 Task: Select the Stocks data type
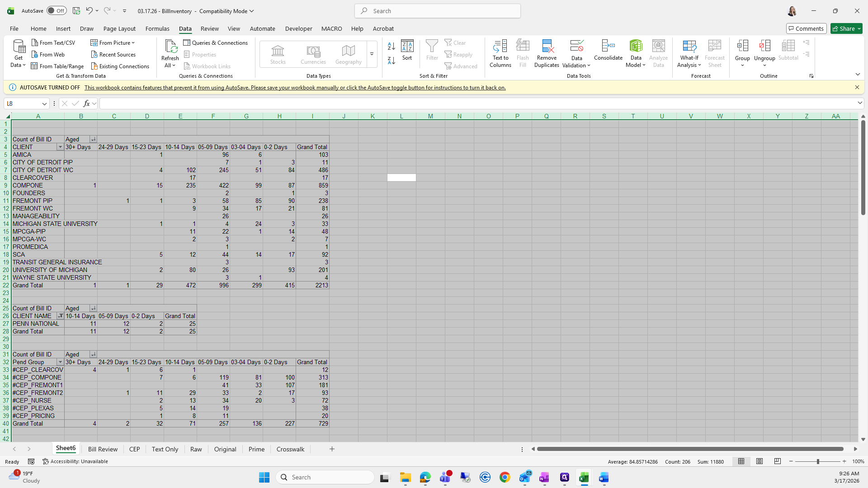pyautogui.click(x=278, y=54)
